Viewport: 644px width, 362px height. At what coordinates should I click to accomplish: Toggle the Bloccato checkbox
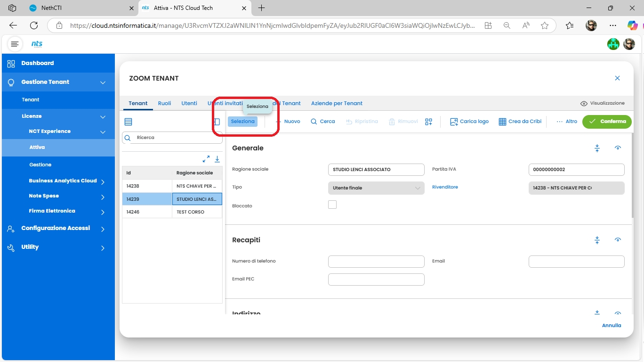coord(332,205)
